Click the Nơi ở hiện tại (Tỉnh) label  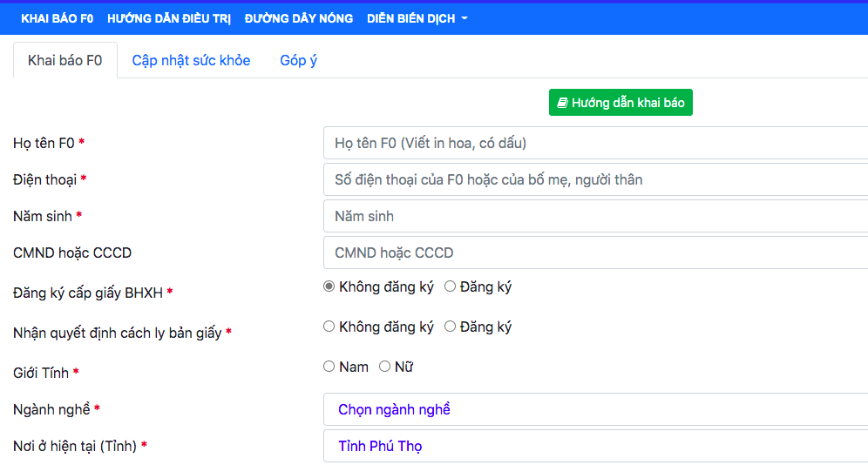[x=75, y=446]
